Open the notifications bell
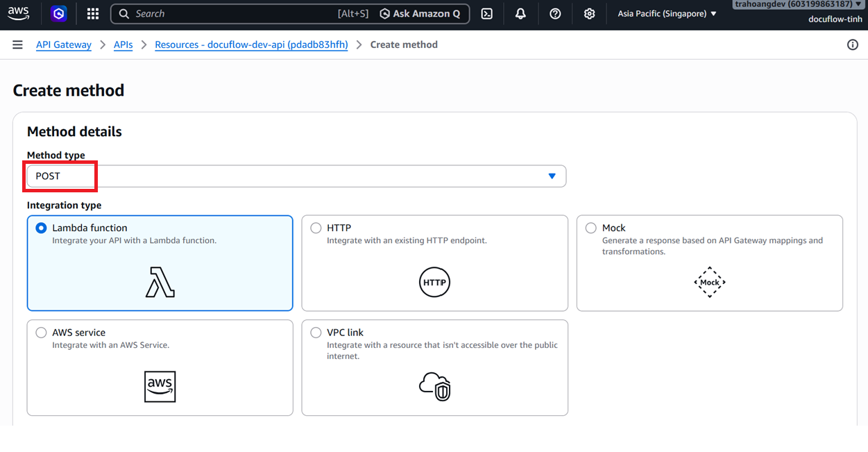Image resolution: width=868 pixels, height=452 pixels. 520,13
